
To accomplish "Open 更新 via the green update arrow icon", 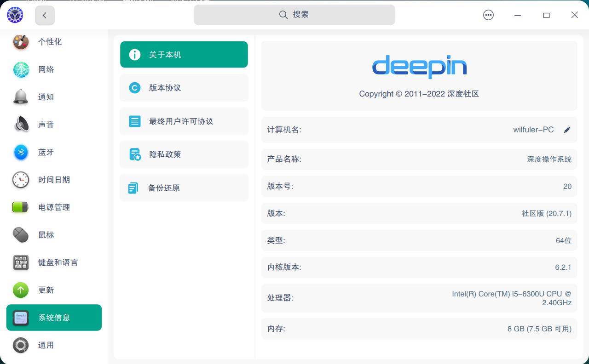I will (20, 290).
